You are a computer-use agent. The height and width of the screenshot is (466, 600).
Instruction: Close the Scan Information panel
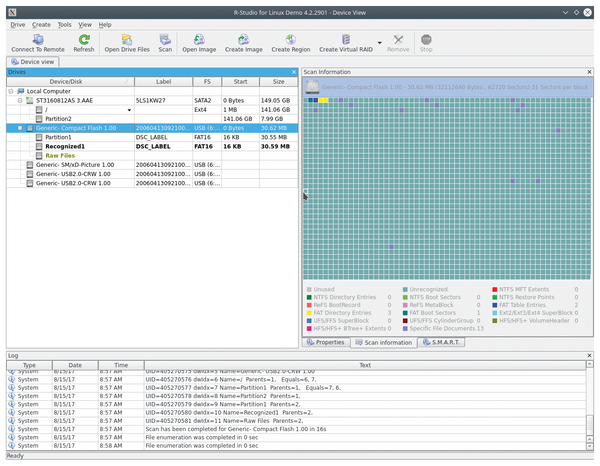589,72
